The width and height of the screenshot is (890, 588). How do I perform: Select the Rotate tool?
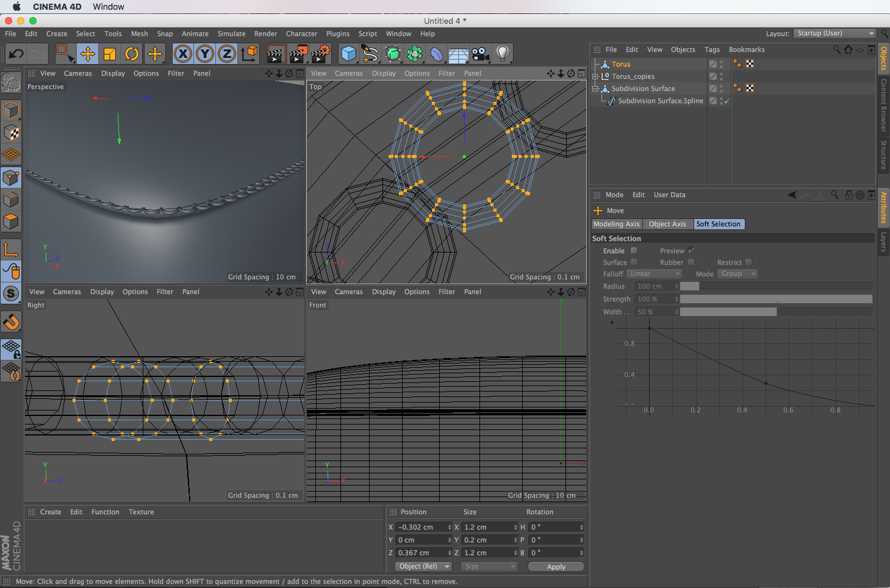(132, 54)
